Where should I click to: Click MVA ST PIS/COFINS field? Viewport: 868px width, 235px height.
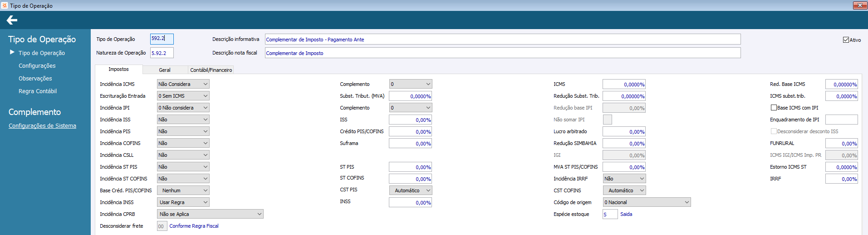click(624, 167)
